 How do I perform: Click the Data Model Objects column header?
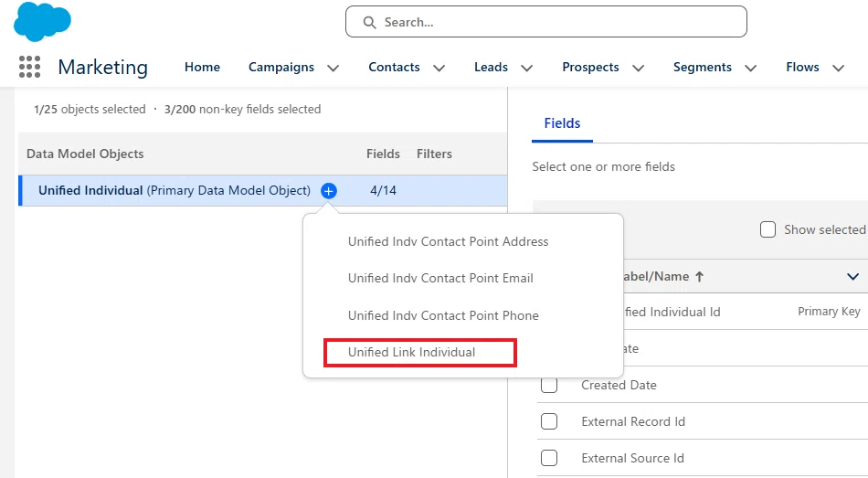pyautogui.click(x=85, y=154)
